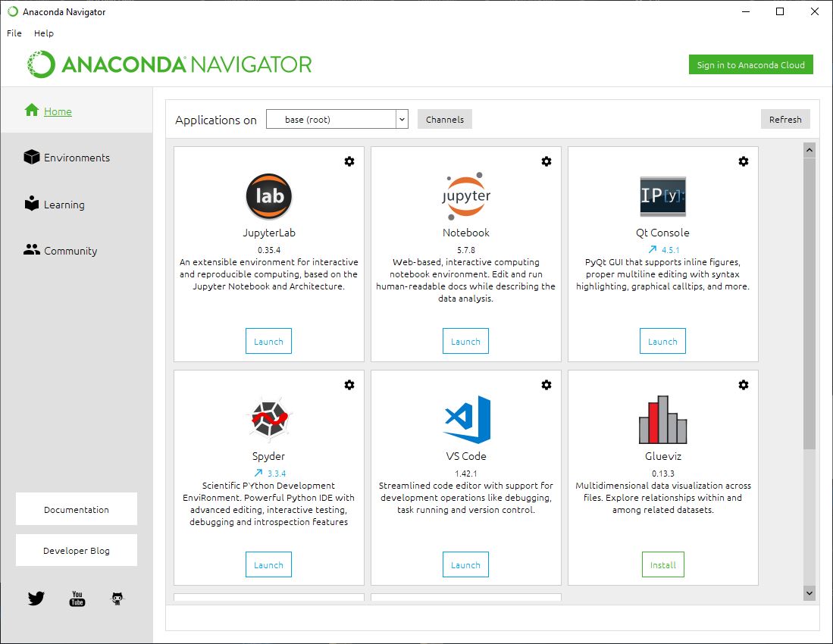
Task: Open the YouTube channel icon
Action: coord(77,599)
